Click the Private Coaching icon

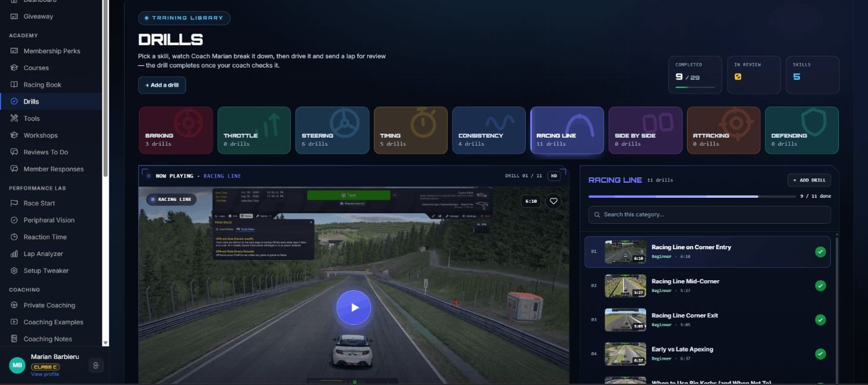[14, 305]
